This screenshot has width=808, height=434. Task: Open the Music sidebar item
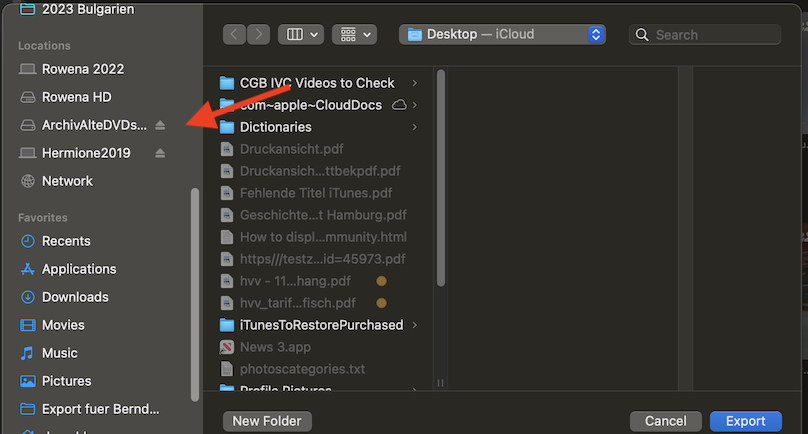pos(60,353)
